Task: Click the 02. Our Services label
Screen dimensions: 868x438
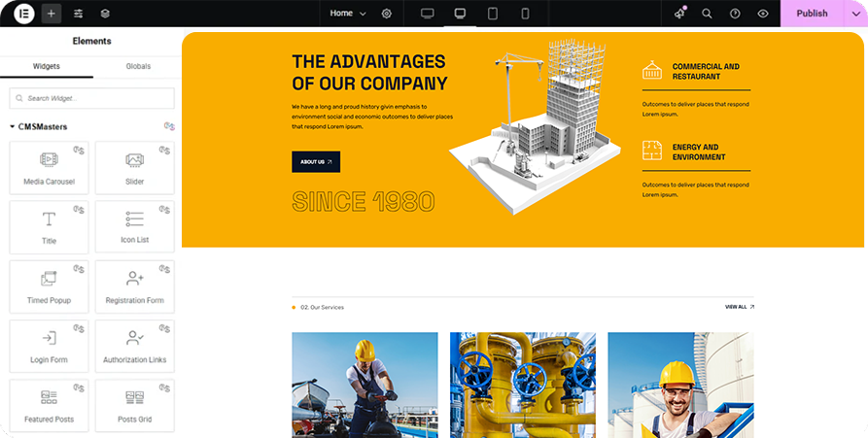Action: click(322, 308)
